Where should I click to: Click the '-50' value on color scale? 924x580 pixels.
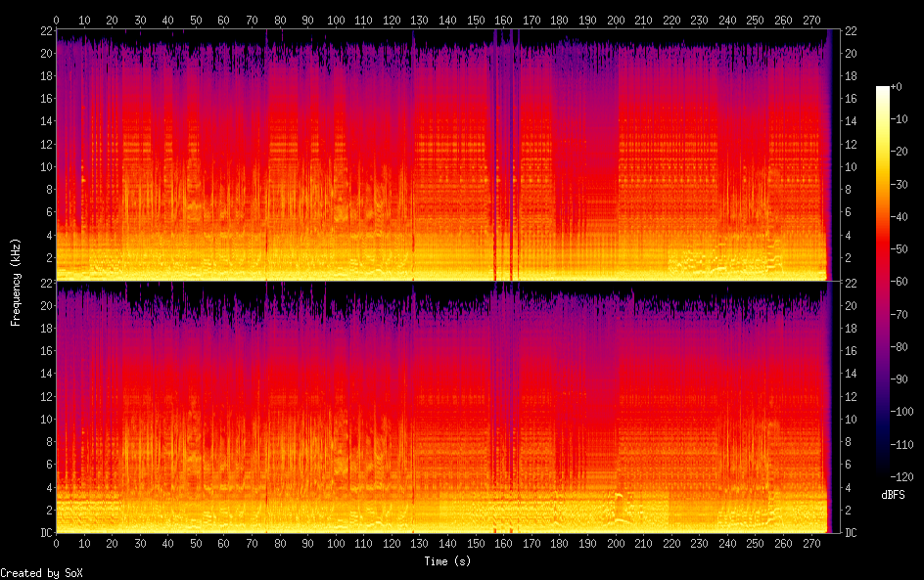(x=899, y=249)
